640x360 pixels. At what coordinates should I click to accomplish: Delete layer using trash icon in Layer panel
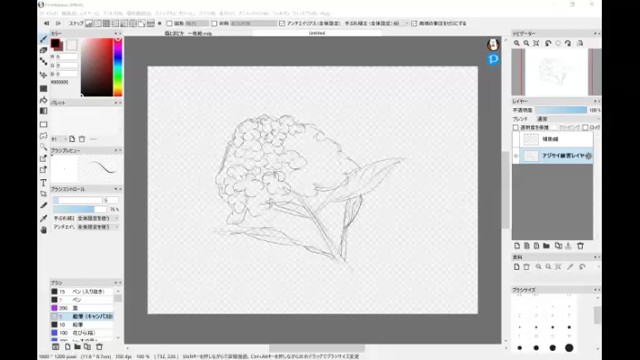pyautogui.click(x=580, y=246)
